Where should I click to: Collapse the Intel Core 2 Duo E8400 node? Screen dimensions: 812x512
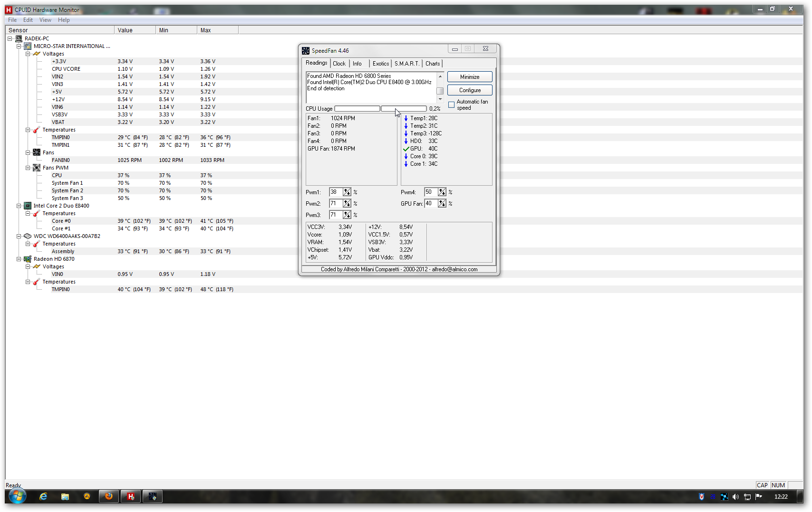pos(19,206)
